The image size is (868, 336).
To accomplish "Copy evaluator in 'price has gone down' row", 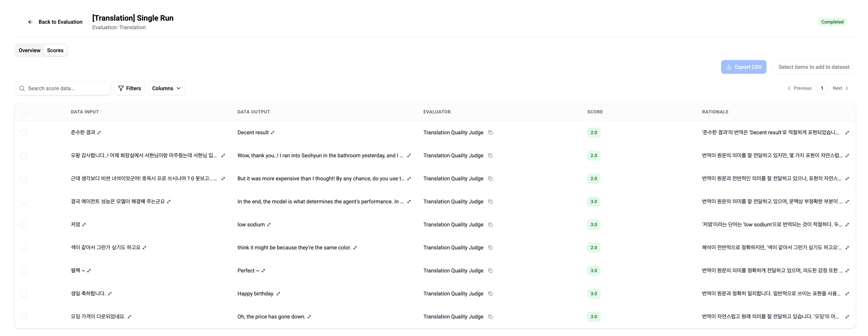I will (x=490, y=317).
